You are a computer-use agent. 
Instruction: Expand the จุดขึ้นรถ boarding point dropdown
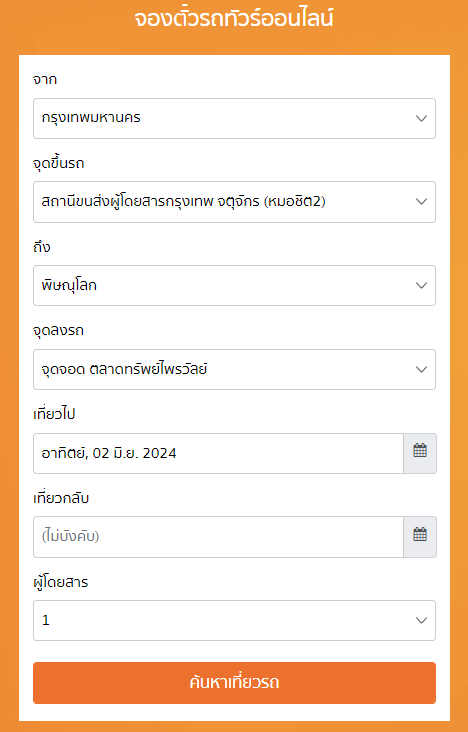point(234,202)
